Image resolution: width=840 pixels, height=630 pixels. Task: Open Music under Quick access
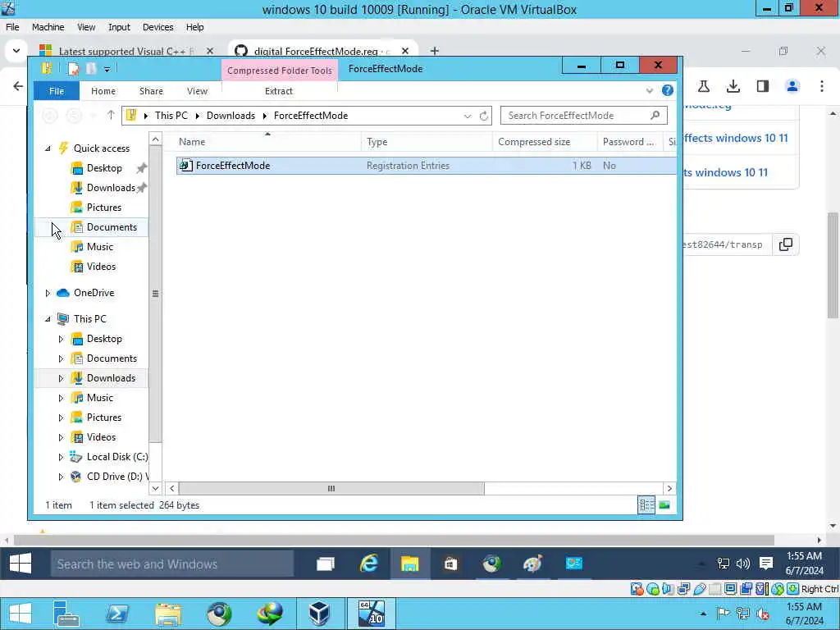(x=99, y=247)
